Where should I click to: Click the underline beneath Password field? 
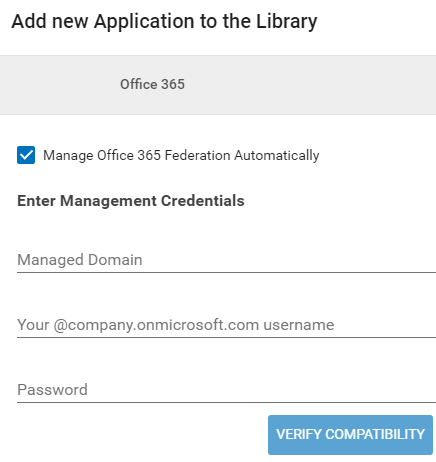coord(226,402)
